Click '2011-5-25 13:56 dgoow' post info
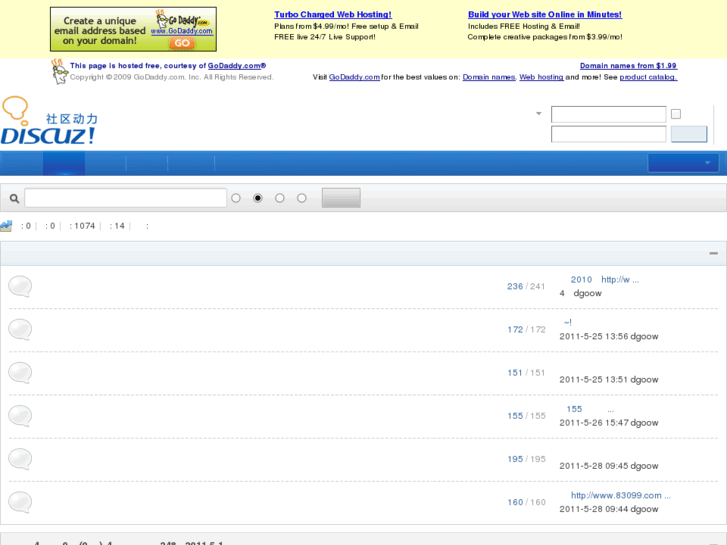The height and width of the screenshot is (545, 727). pos(609,336)
